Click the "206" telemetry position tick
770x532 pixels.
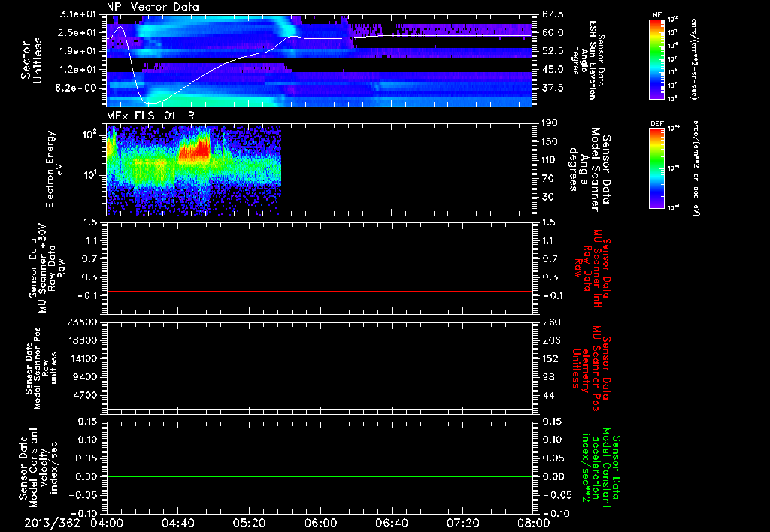coord(550,340)
